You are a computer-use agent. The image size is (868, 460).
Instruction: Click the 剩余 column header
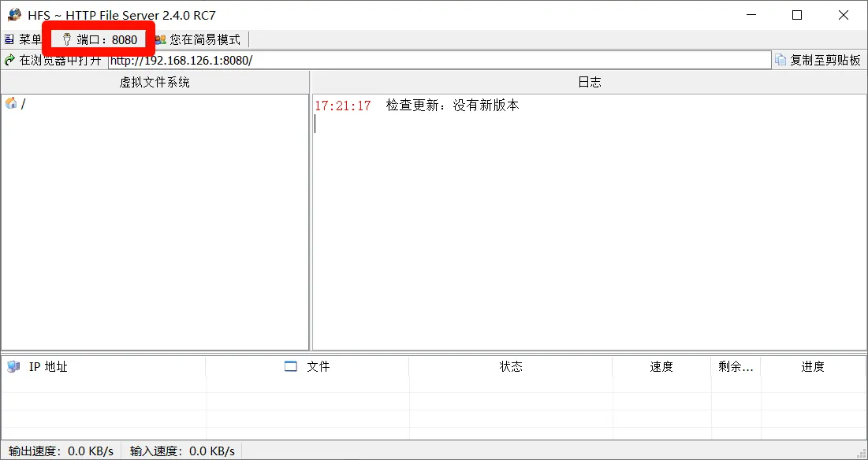tap(736, 366)
